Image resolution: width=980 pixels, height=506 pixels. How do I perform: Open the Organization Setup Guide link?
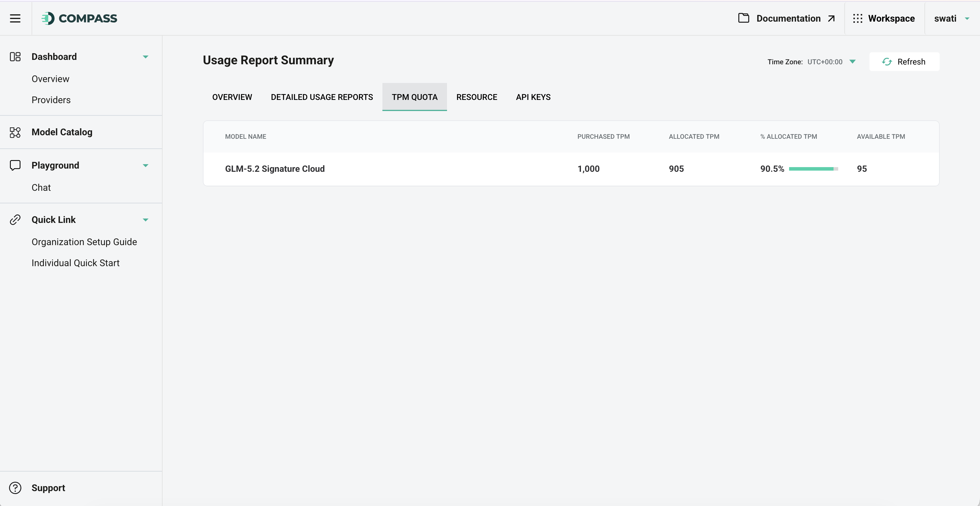point(84,242)
